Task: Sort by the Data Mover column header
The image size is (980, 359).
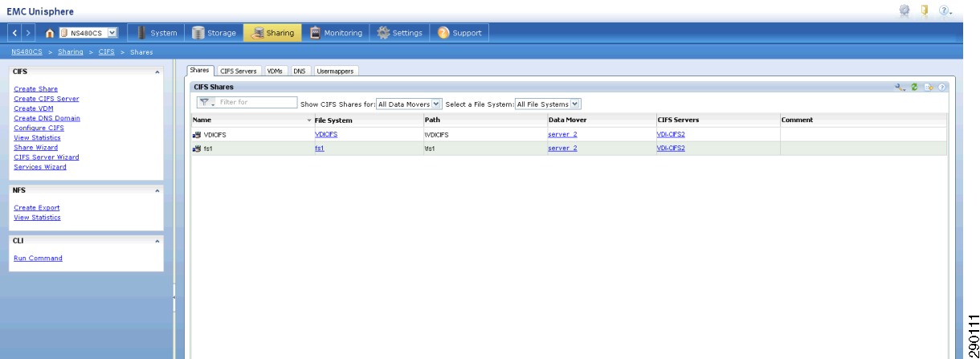Action: coord(600,120)
